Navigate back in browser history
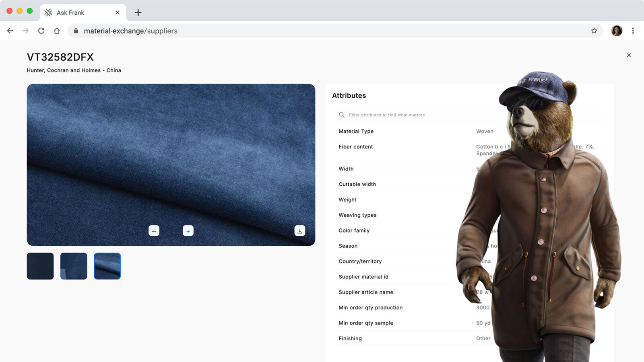Viewport: 644px width, 362px height. (x=10, y=31)
